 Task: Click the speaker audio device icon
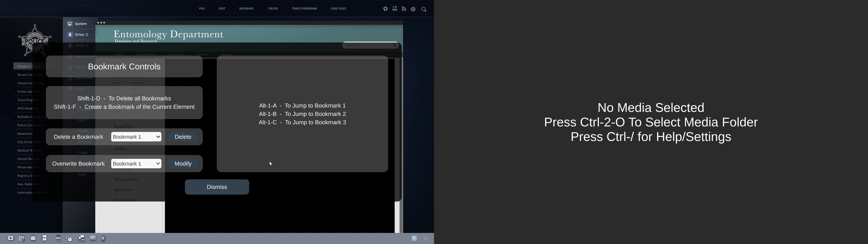tap(45, 238)
